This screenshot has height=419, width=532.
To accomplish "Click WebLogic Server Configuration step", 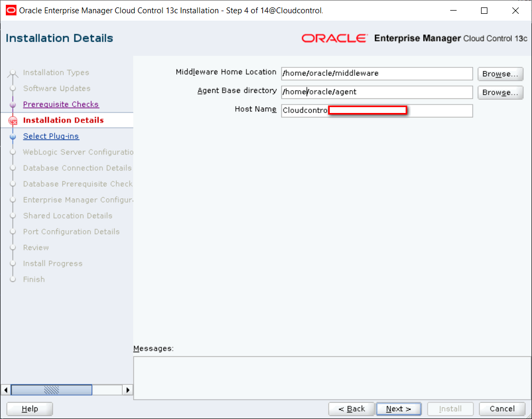I will 78,152.
